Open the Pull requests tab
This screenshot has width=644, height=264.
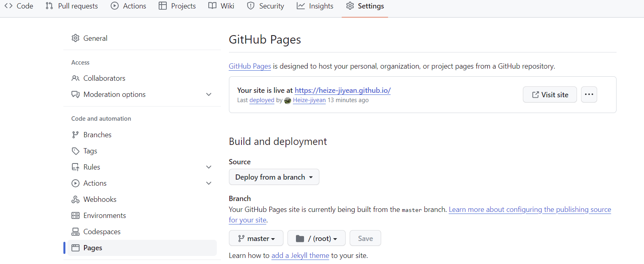click(72, 6)
